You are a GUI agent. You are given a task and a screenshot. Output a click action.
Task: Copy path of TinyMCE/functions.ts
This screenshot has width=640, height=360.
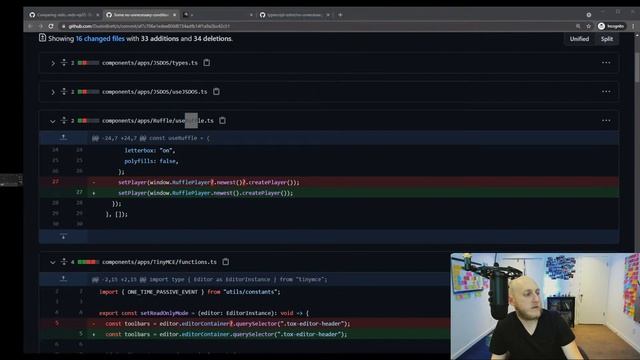click(226, 262)
